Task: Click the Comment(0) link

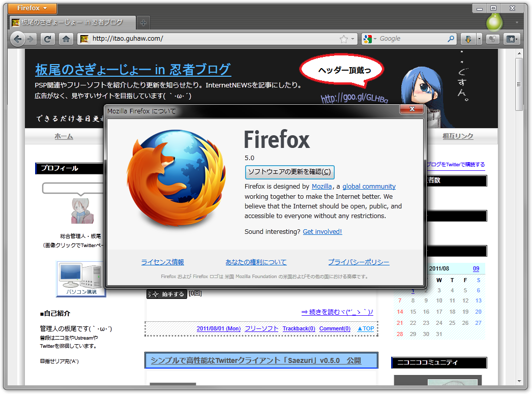Action: click(335, 328)
